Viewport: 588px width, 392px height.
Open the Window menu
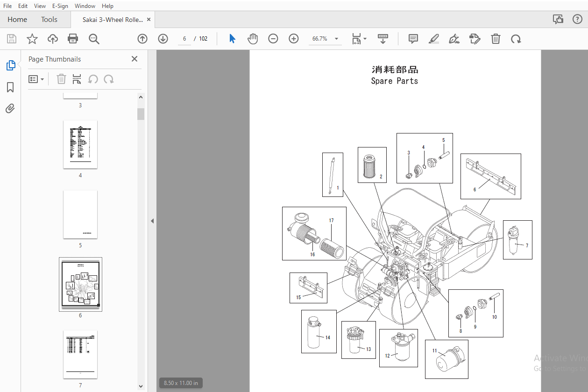85,6
